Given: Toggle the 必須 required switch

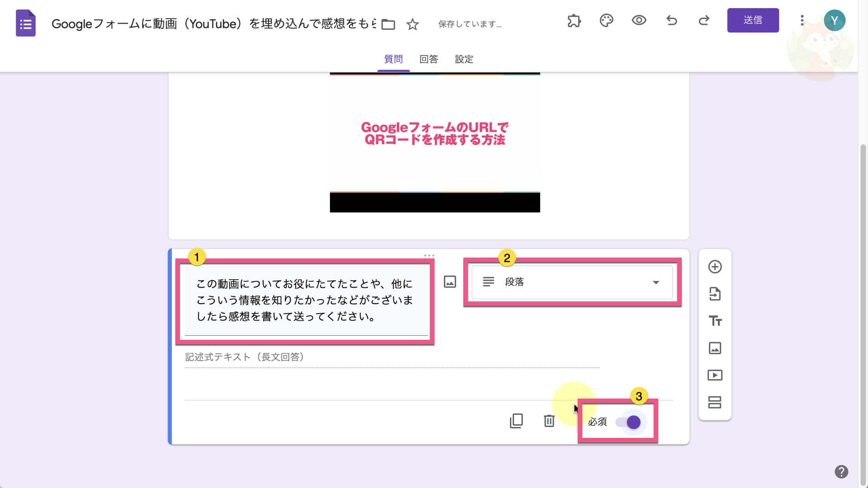Looking at the screenshot, I should click(628, 422).
